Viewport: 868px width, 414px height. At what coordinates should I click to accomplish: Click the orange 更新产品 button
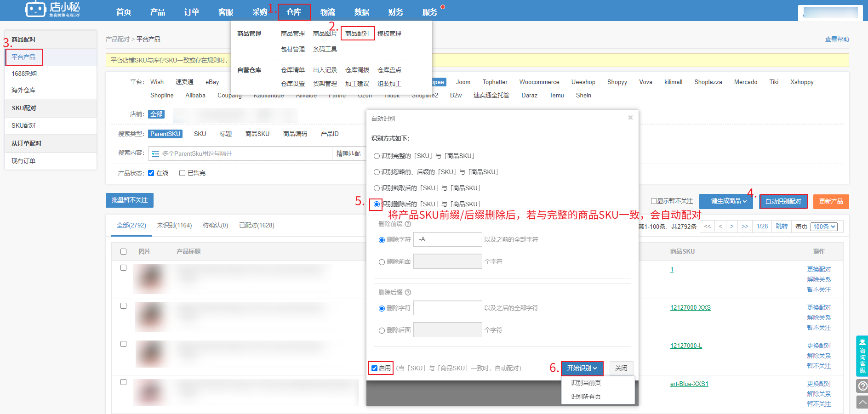[831, 201]
